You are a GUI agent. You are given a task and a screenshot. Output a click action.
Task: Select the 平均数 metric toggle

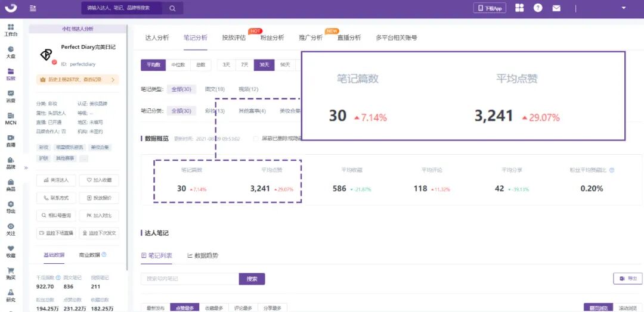(153, 65)
